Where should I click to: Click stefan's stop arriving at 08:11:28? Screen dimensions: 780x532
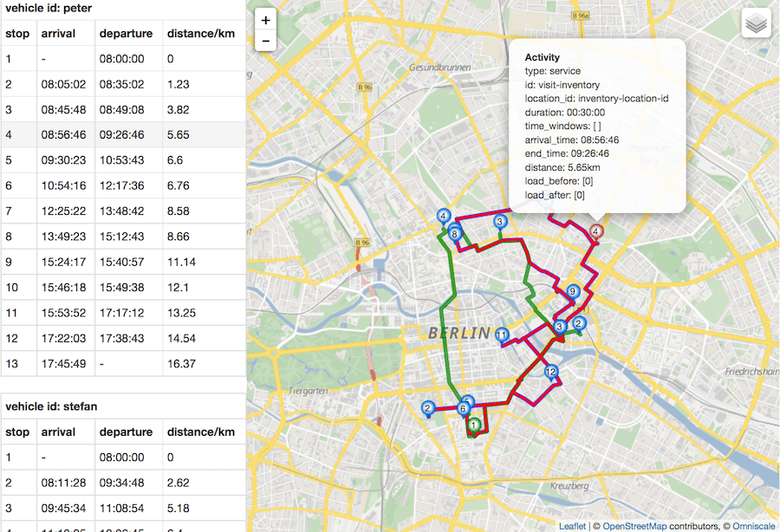click(122, 483)
